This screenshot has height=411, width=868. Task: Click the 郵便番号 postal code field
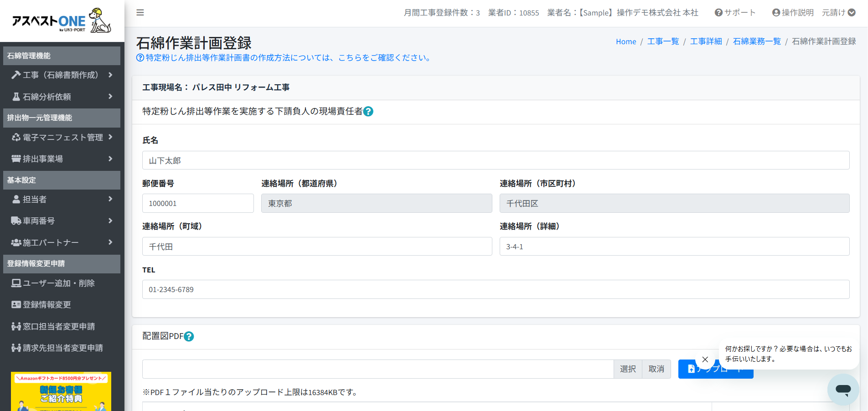pyautogui.click(x=198, y=204)
